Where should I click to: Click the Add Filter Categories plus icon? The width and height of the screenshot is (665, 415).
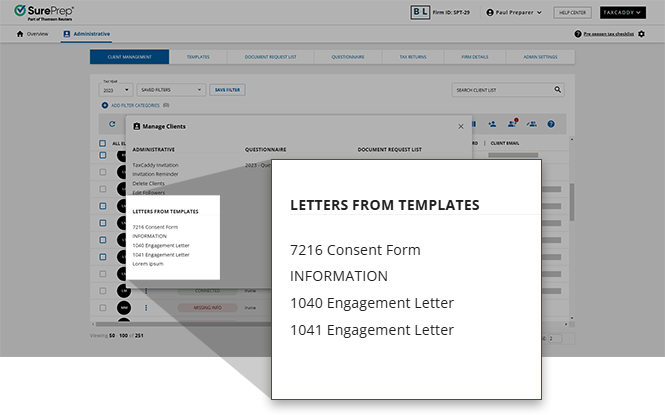[104, 105]
